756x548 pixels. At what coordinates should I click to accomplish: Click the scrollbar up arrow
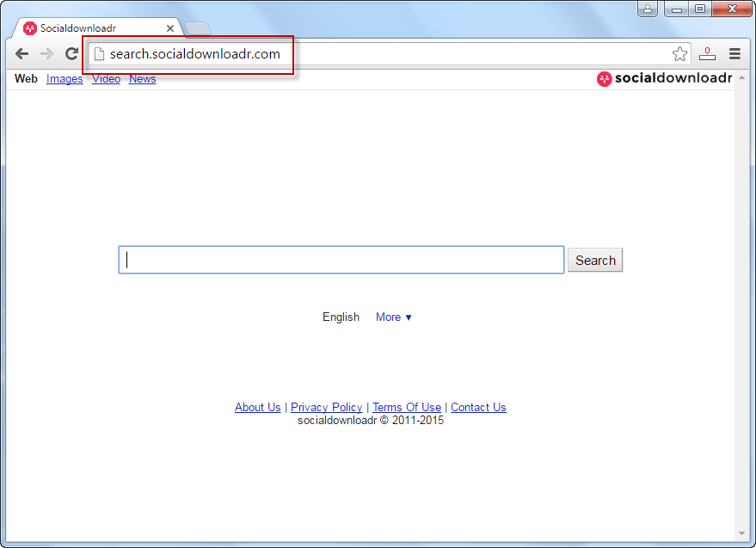[741, 77]
